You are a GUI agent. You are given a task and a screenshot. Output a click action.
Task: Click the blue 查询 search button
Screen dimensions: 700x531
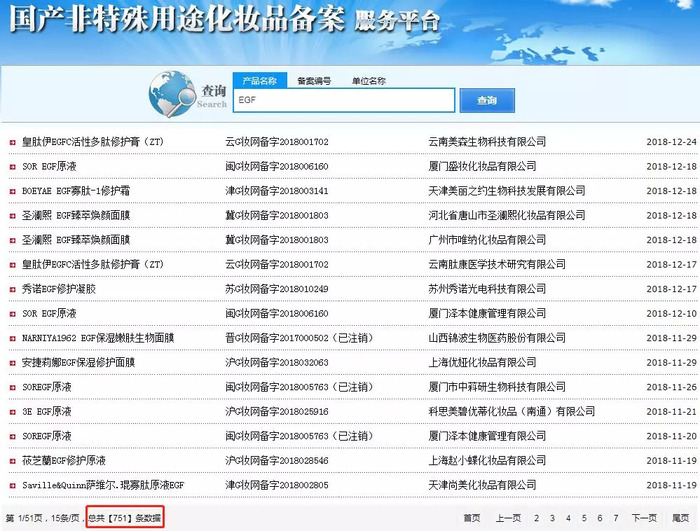487,100
